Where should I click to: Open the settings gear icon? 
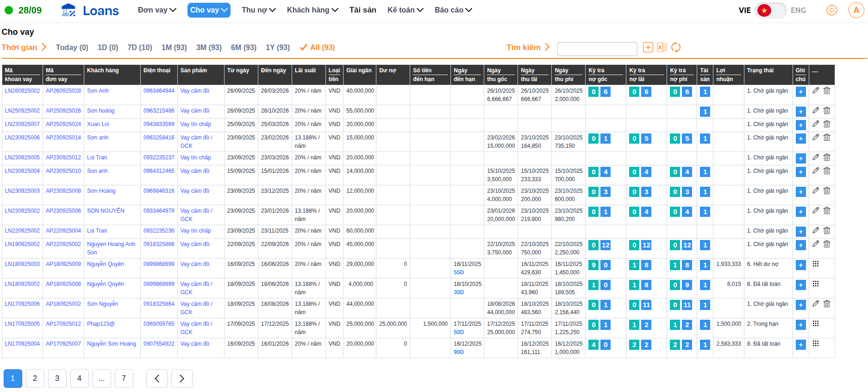832,10
